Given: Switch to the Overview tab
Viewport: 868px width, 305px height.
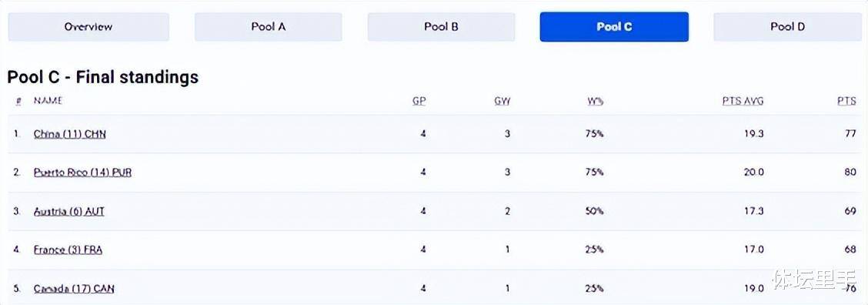Looking at the screenshot, I should click(x=88, y=27).
